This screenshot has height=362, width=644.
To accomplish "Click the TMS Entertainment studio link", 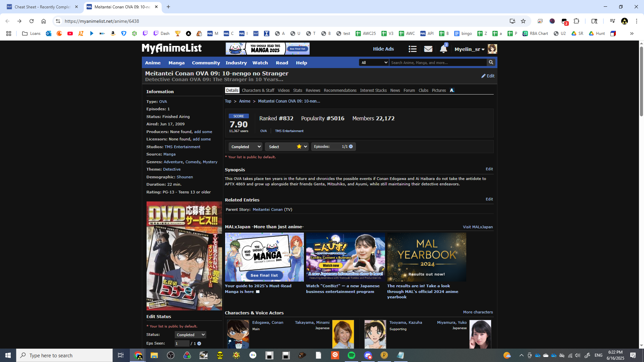I will (x=182, y=147).
